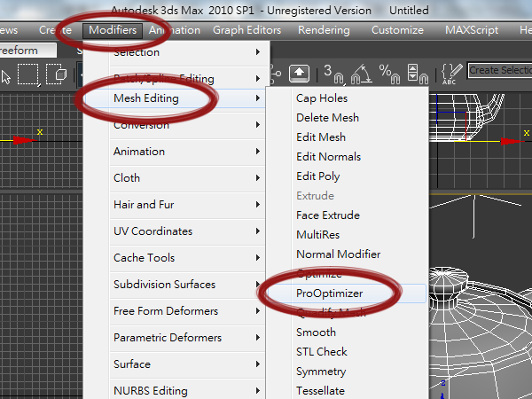Open the Modifiers menu
This screenshot has width=532, height=399.
[113, 30]
